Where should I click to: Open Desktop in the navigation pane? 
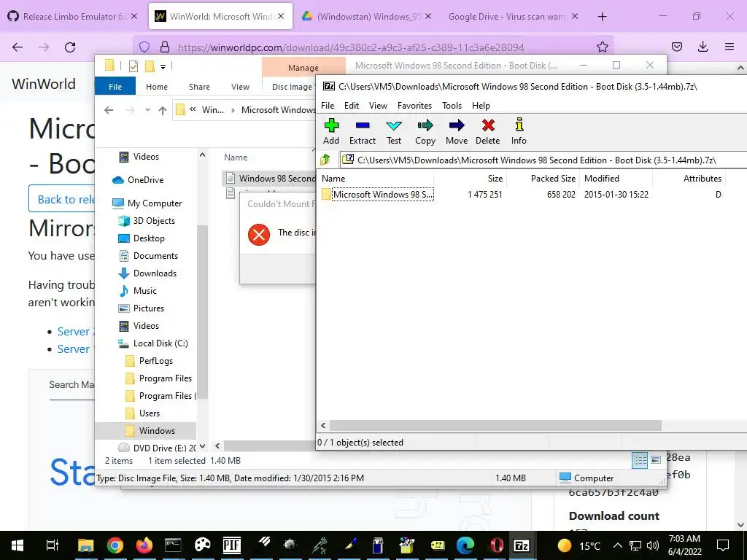coord(142,238)
